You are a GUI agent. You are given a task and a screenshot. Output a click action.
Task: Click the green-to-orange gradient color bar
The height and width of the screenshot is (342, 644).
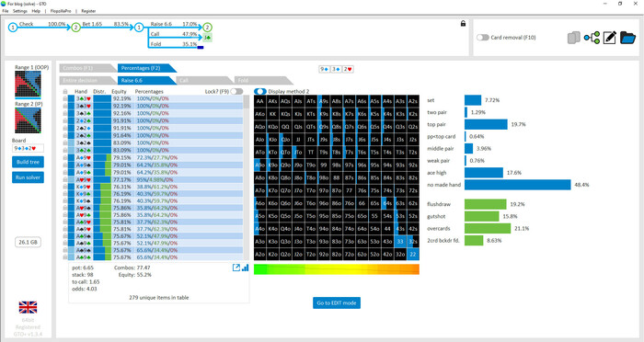337,269
